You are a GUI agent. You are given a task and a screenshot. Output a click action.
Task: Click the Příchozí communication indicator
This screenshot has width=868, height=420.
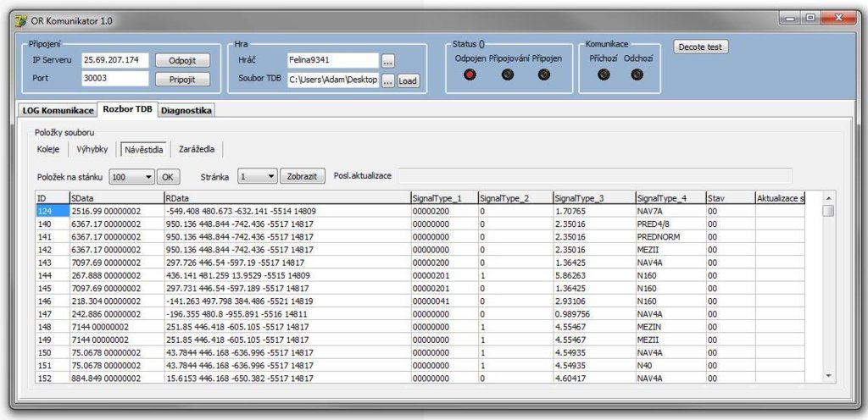click(x=604, y=75)
